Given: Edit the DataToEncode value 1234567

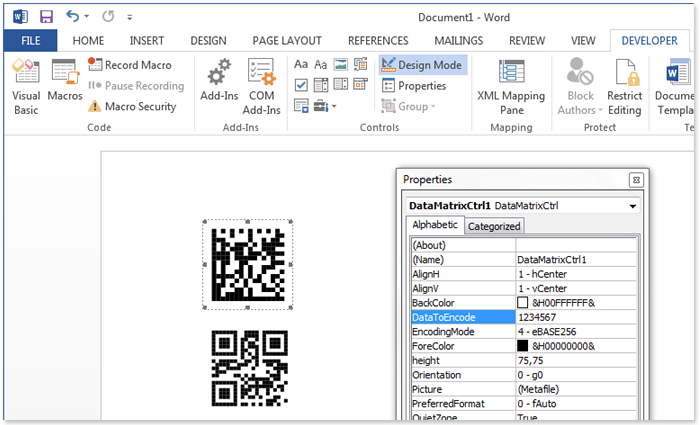Looking at the screenshot, I should click(x=576, y=317).
